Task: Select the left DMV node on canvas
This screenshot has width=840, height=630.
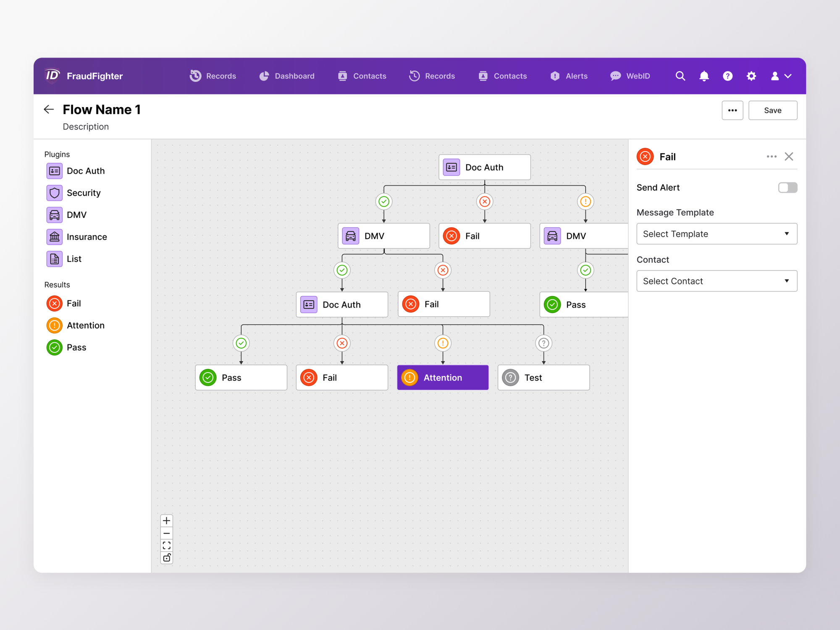Action: click(x=383, y=236)
